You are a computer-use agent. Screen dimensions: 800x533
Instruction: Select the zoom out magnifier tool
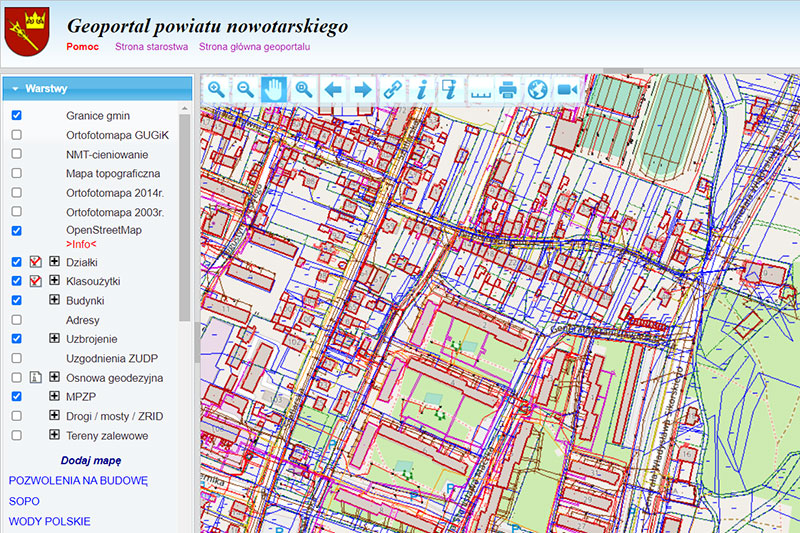[x=245, y=90]
